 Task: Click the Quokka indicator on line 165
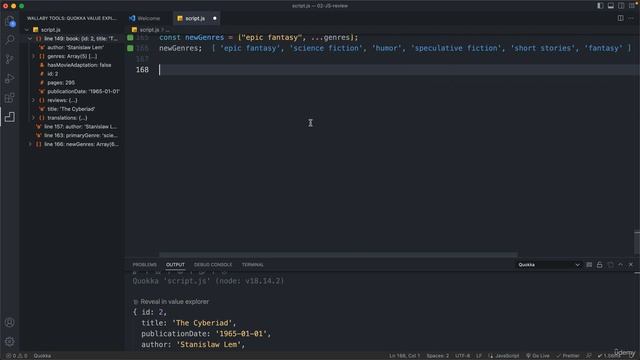[x=130, y=38]
